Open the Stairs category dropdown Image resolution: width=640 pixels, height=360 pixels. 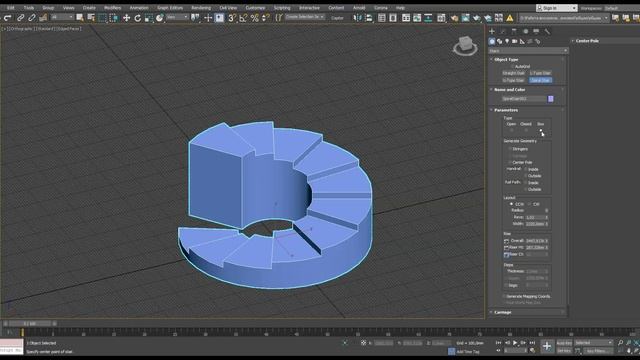(528, 51)
